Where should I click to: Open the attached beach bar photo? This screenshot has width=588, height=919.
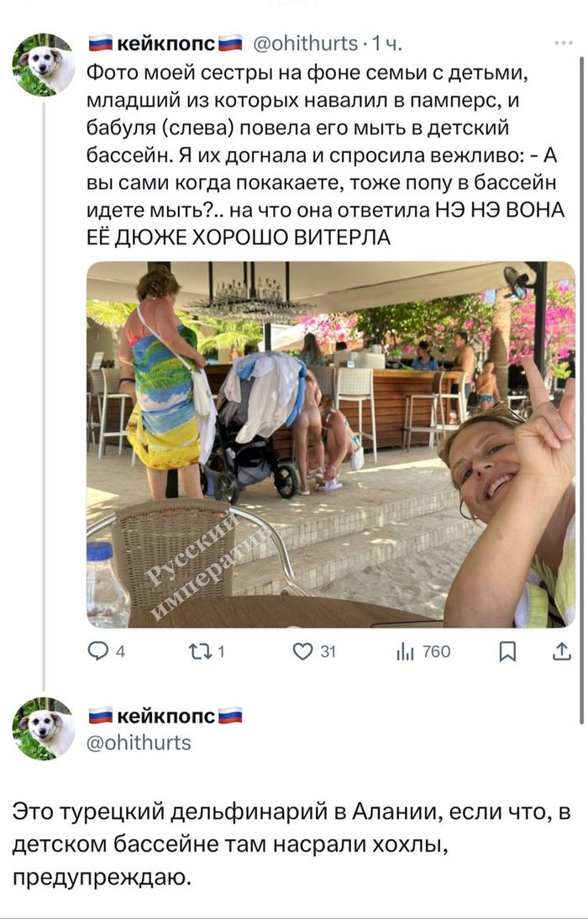point(331,444)
